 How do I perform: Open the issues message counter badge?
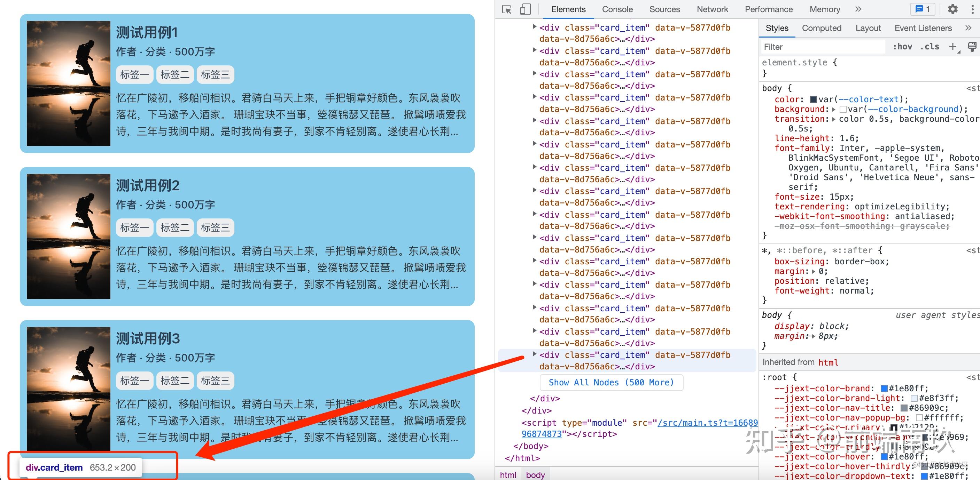(923, 9)
